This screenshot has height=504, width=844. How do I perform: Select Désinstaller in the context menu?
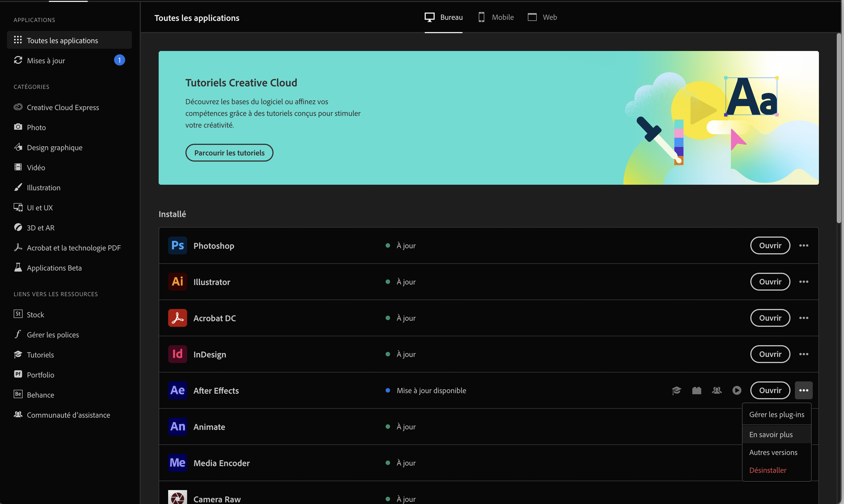(x=768, y=470)
